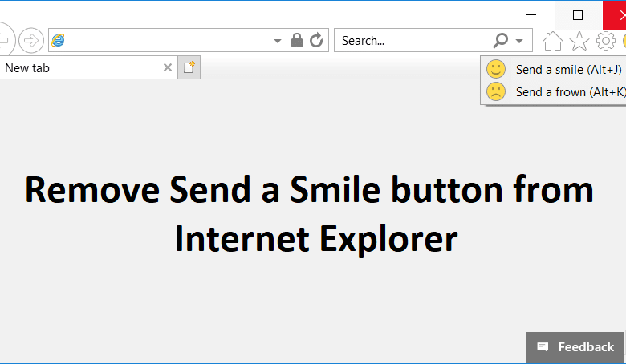Minimize the Internet Explorer window
The image size is (626, 364).
click(531, 15)
